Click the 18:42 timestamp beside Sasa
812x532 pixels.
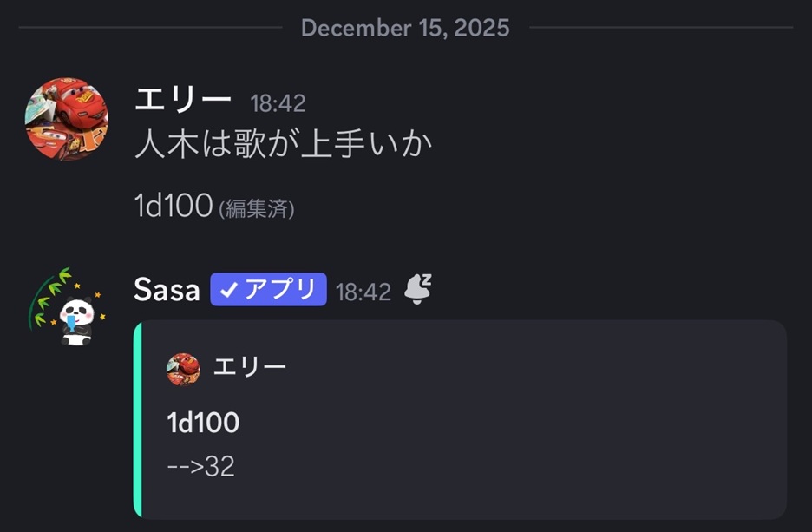click(x=363, y=292)
